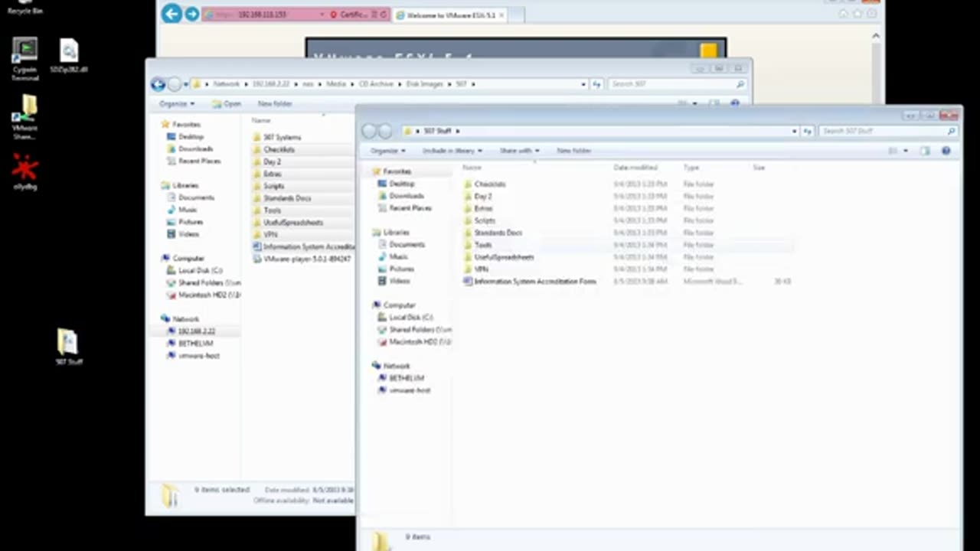The image size is (980, 551).
Task: Select VMware-player-5.0.1 file in network window
Action: (x=303, y=259)
